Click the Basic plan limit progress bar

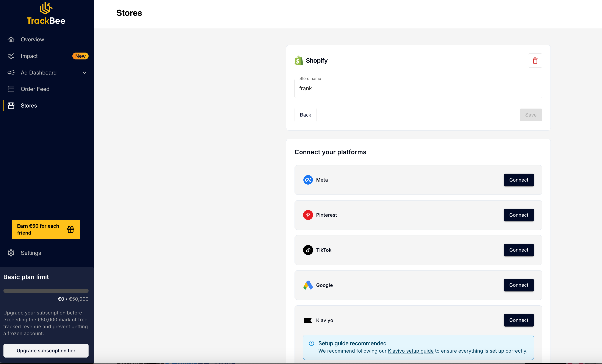tap(46, 291)
